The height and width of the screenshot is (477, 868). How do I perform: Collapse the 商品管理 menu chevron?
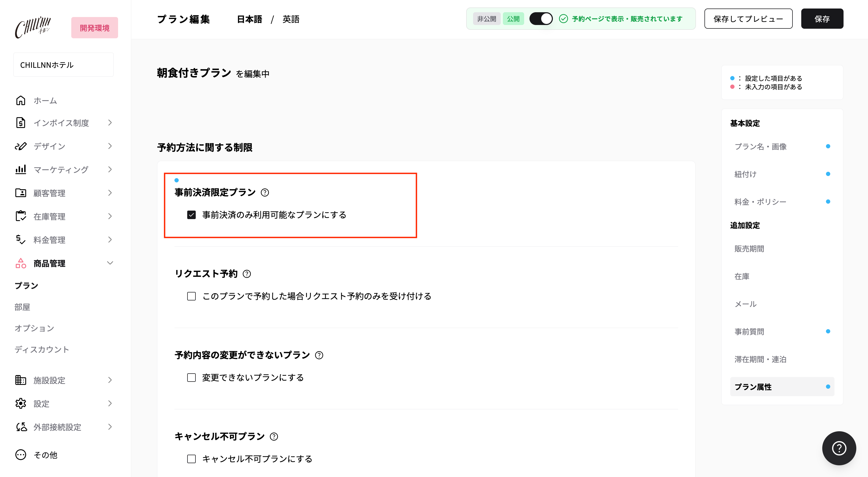click(110, 263)
